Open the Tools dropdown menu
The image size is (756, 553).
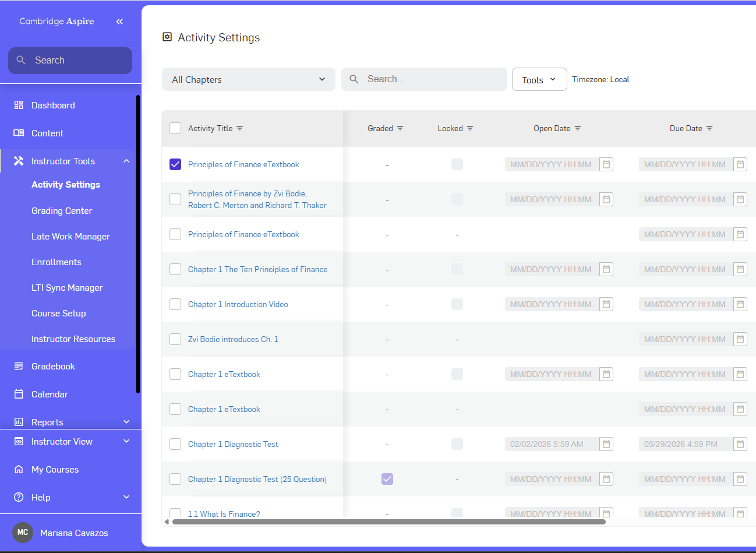(x=539, y=79)
